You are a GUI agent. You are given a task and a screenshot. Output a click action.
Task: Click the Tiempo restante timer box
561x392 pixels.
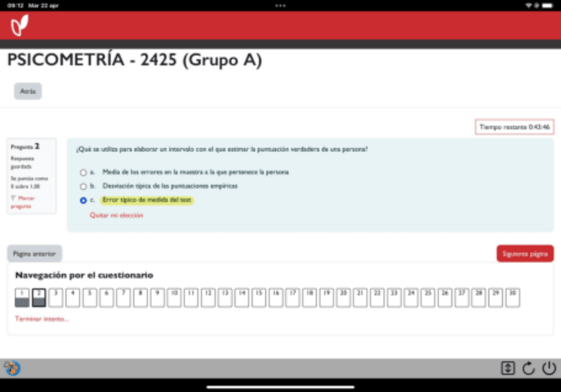[515, 127]
